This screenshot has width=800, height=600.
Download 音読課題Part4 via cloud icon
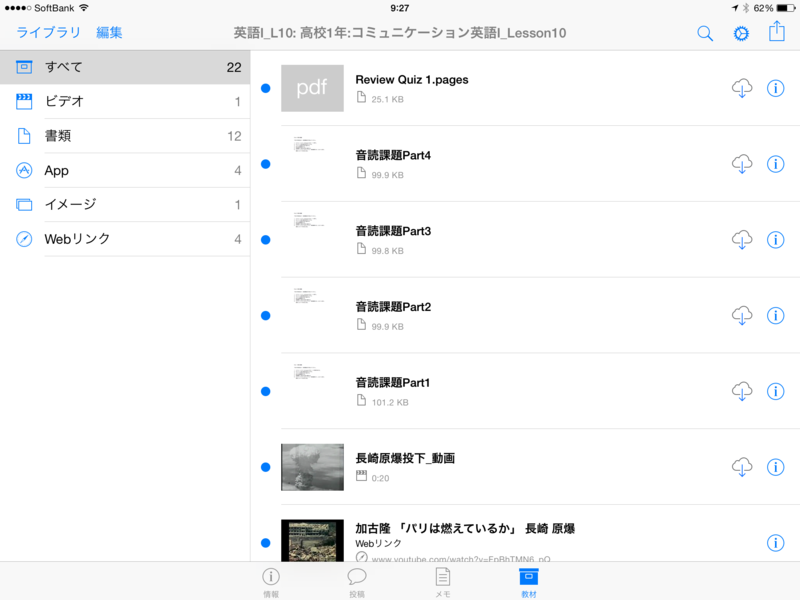pyautogui.click(x=742, y=164)
